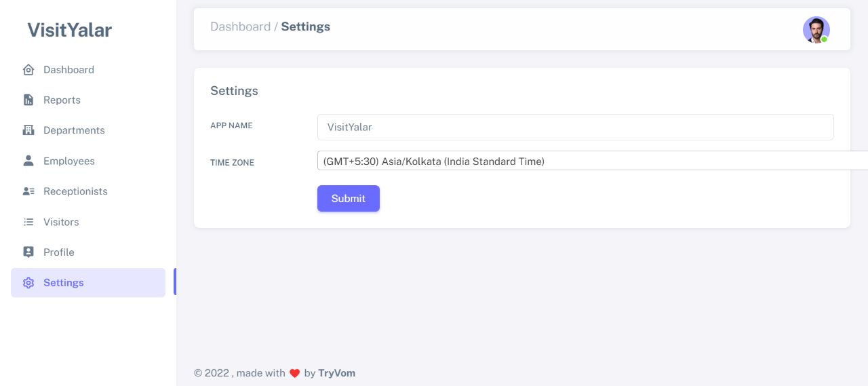The image size is (868, 386).
Task: Follow the TryVom footer link
Action: 336,373
